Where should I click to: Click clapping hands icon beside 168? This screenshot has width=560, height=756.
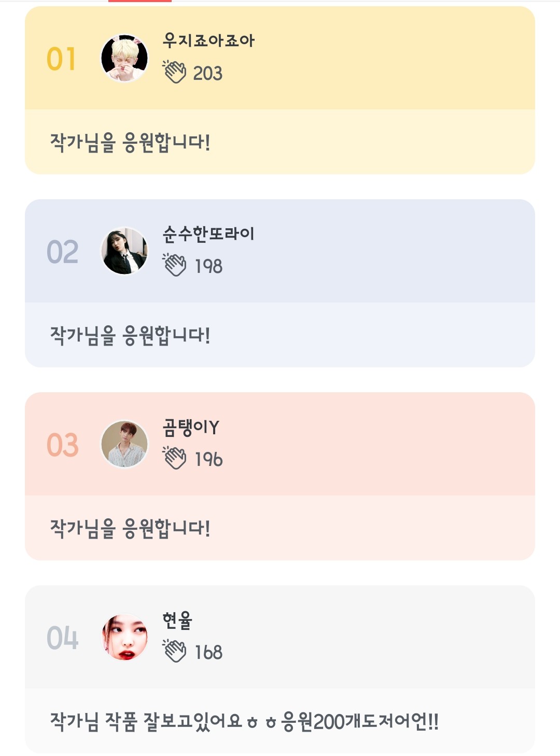click(175, 651)
